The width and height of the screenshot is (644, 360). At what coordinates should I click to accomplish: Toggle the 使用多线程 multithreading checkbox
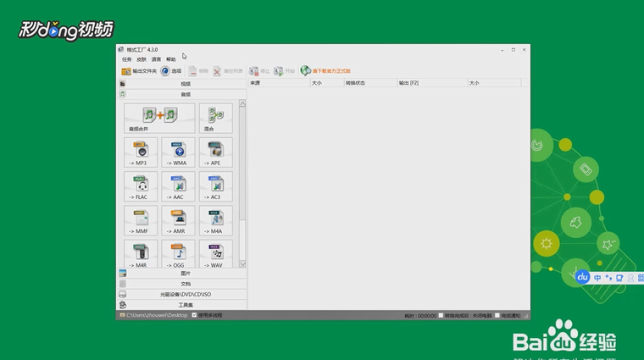(194, 315)
